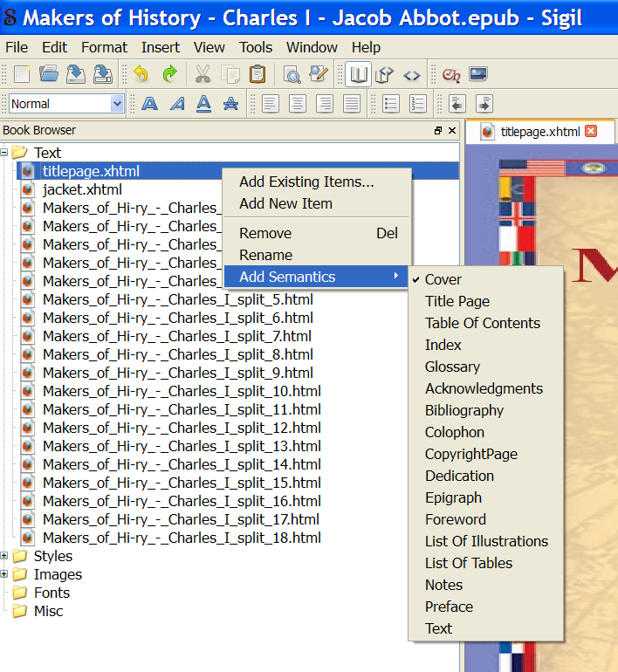Choose Add Existing Items from context menu

tap(316, 182)
